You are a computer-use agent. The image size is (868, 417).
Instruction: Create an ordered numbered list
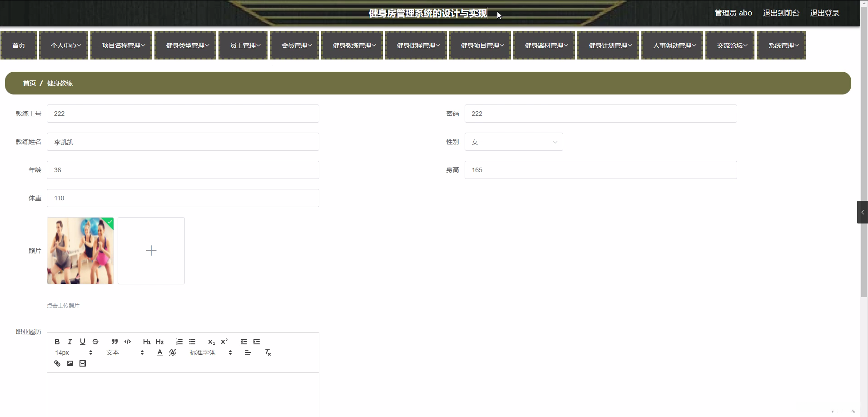point(179,342)
